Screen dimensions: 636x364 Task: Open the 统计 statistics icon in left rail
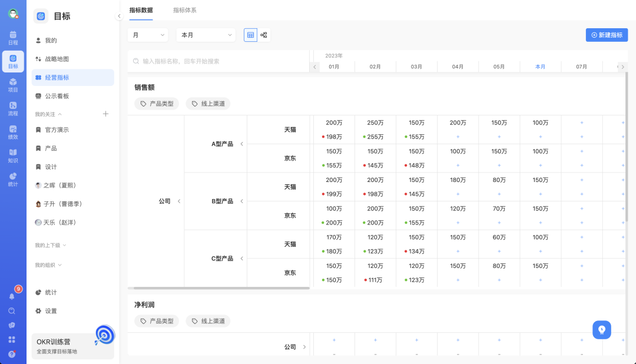(x=13, y=180)
